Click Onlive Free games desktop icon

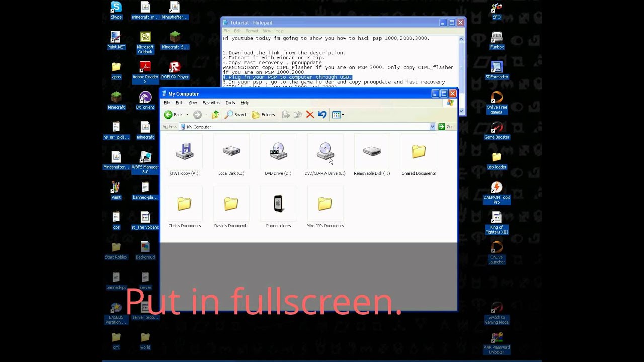tap(497, 103)
